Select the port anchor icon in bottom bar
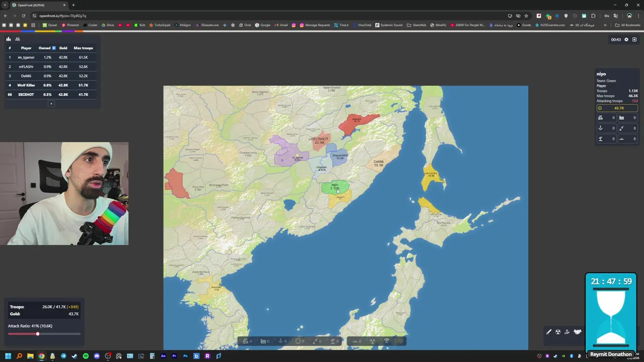Screen dimensions: 644x362 [281, 341]
